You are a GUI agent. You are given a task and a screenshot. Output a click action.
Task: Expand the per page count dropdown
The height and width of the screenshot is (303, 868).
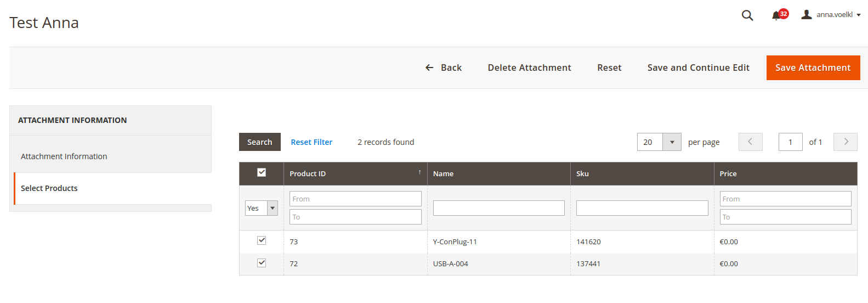(672, 142)
